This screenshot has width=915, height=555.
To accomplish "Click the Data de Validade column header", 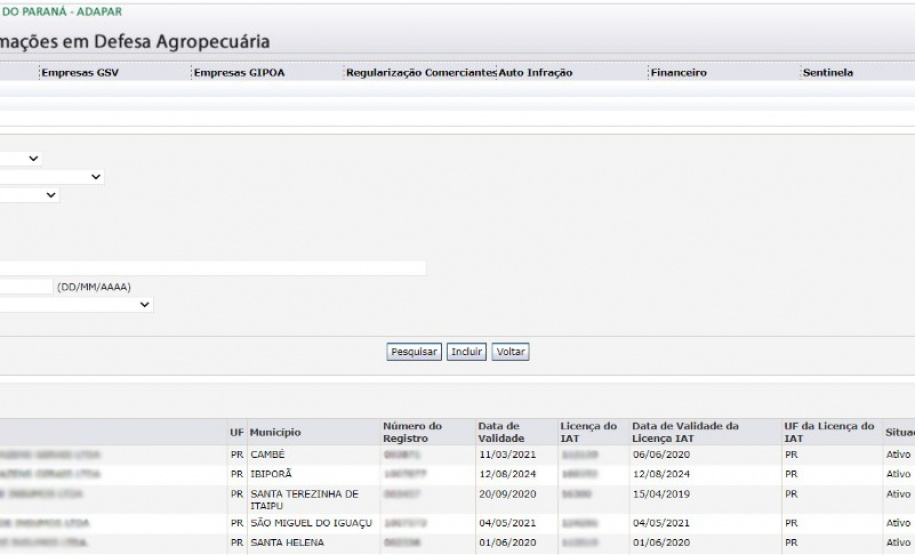I will 501,432.
